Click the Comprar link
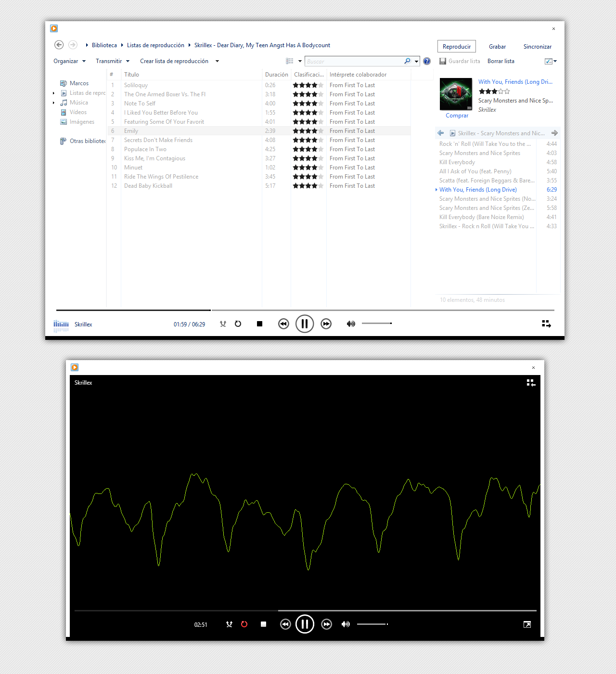Viewport: 616px width, 674px height. click(x=457, y=116)
